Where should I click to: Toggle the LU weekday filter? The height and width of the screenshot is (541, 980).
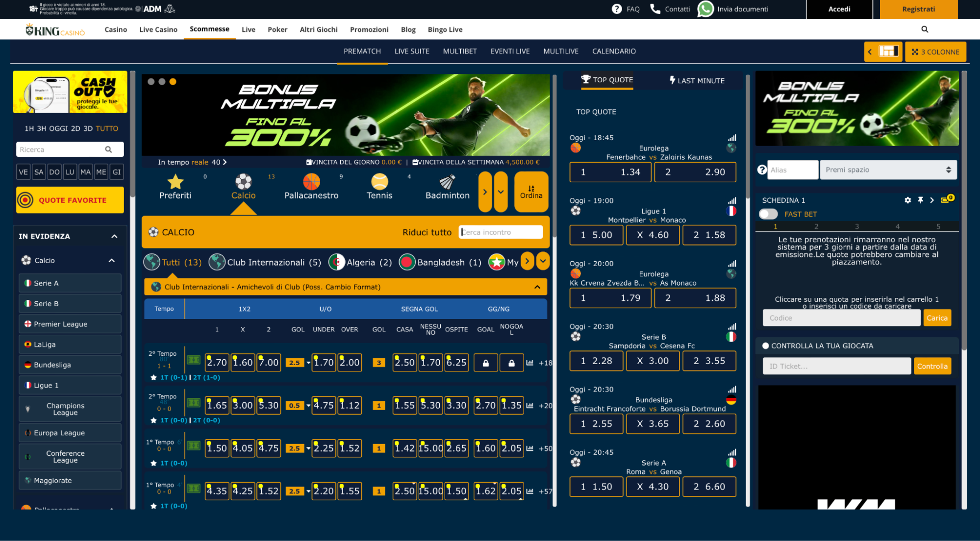(70, 172)
